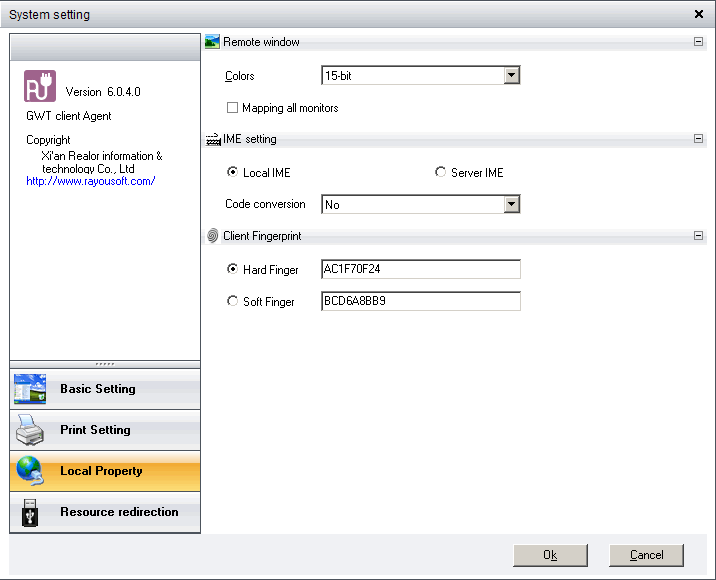The height and width of the screenshot is (580, 716).
Task: Open the rayousoft.com website link
Action: pyautogui.click(x=90, y=181)
